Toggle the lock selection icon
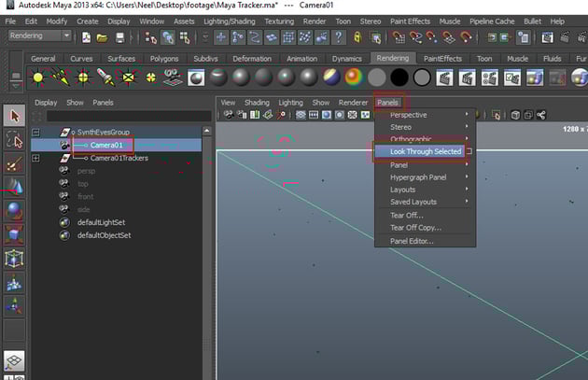Screen dimensions: 588x380 click(357, 37)
